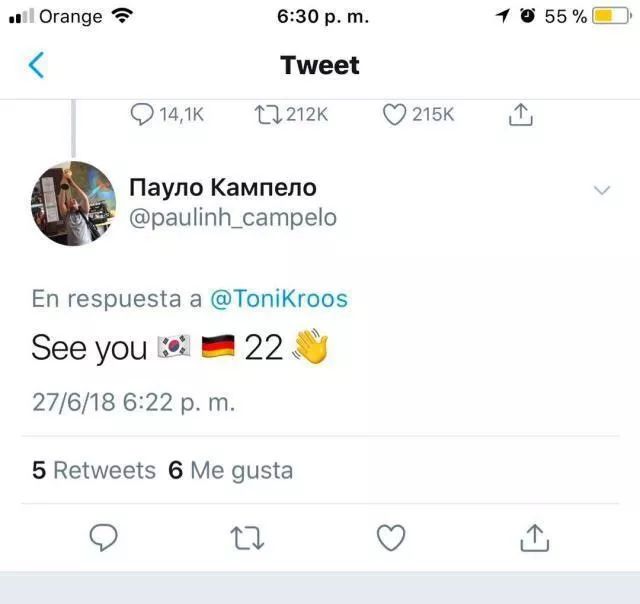This screenshot has height=604, width=640.
Task: Tap the Wi-Fi icon in status bar
Action: click(x=122, y=16)
